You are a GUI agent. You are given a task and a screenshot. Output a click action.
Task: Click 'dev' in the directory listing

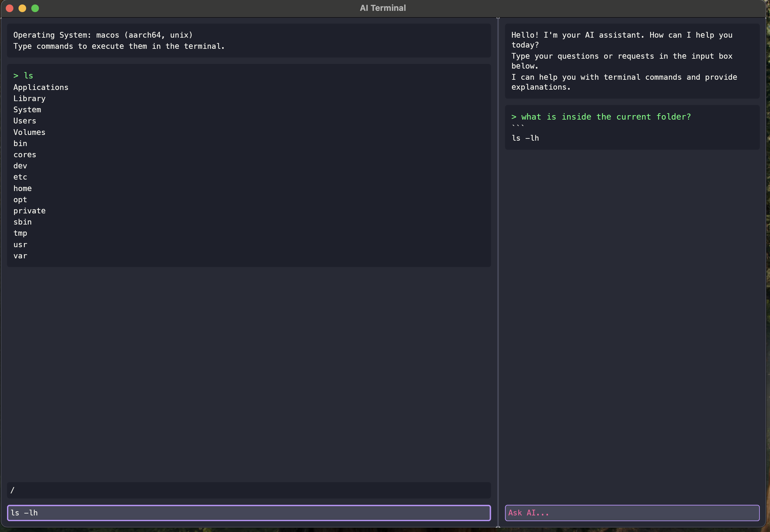(20, 166)
